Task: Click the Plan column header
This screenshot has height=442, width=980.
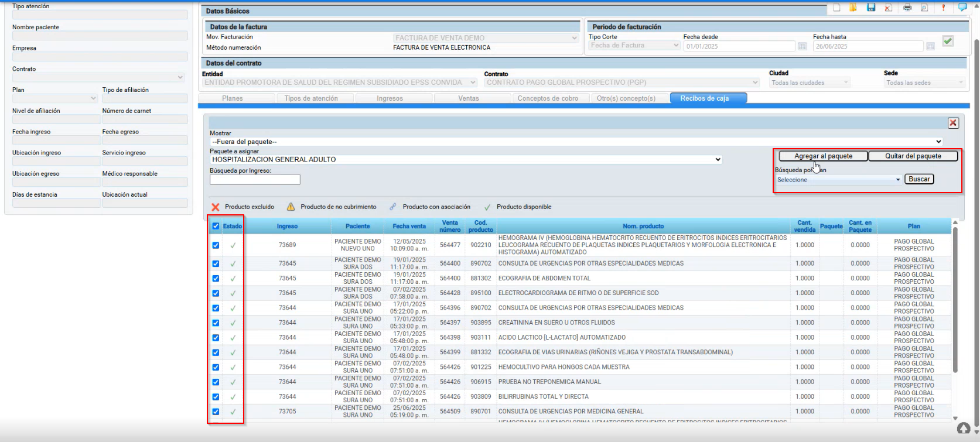Action: [914, 226]
